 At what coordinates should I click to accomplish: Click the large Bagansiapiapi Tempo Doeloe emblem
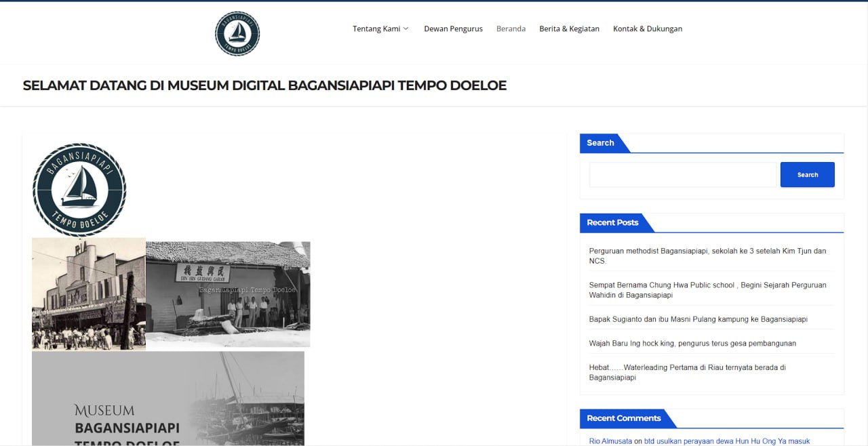[x=79, y=189]
